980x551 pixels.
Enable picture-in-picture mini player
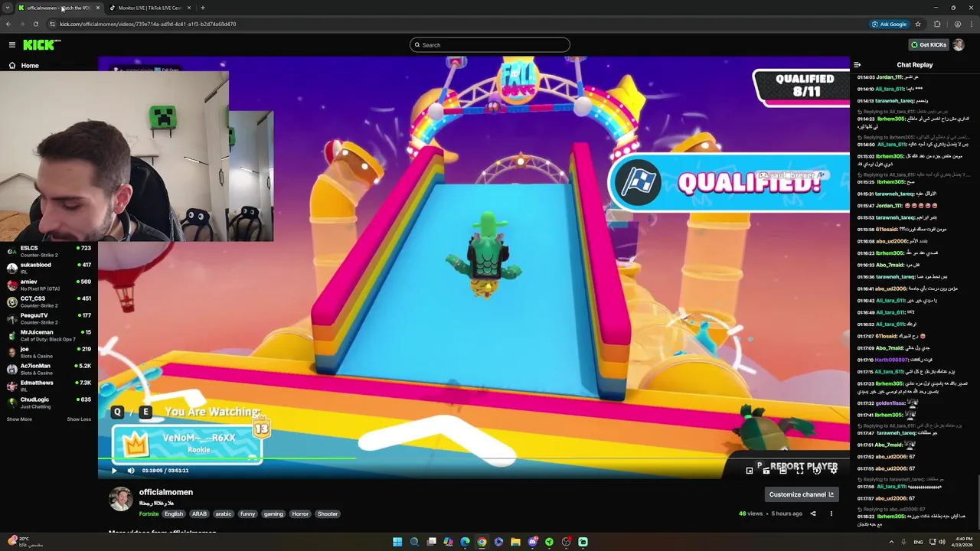pos(750,471)
